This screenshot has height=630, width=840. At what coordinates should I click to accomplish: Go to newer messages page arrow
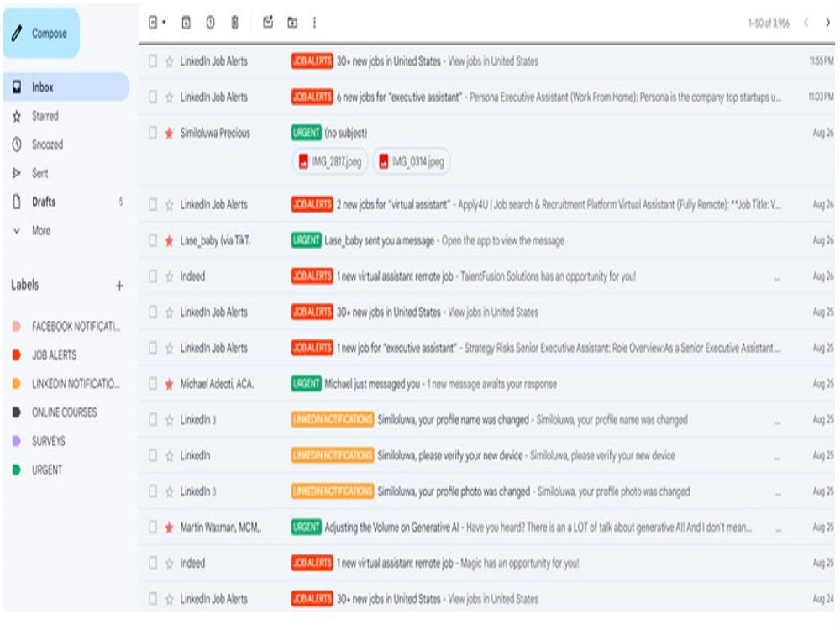coord(806,23)
